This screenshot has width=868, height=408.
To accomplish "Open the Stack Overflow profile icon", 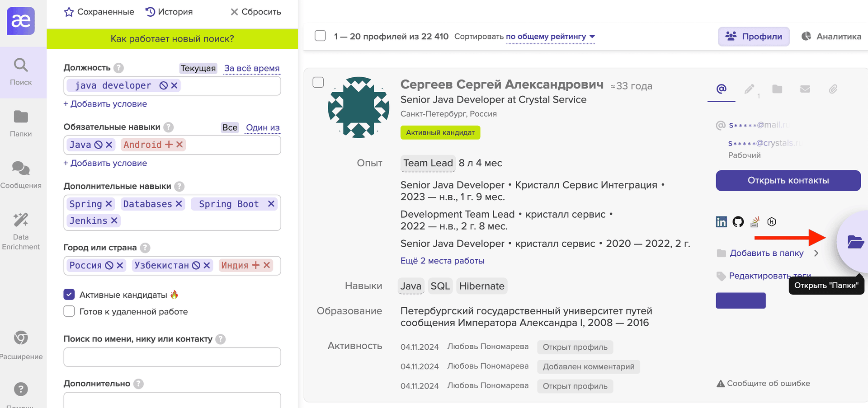I will [755, 222].
